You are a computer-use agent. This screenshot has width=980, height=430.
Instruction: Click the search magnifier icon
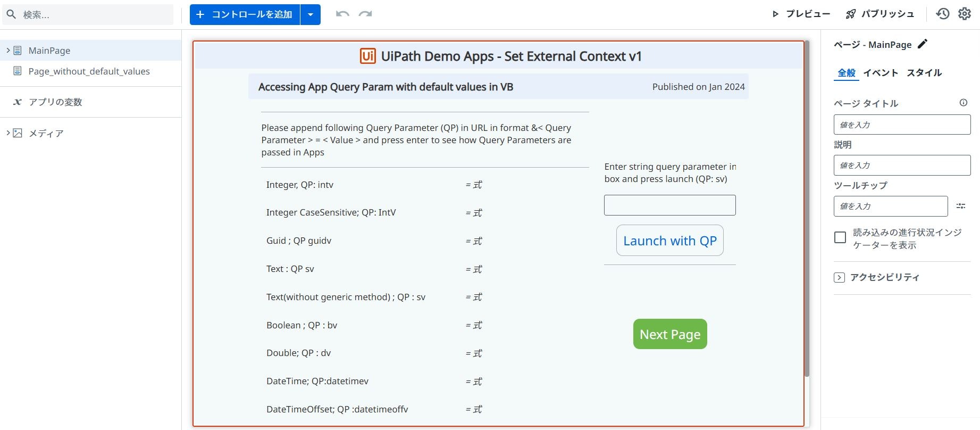[x=11, y=14]
